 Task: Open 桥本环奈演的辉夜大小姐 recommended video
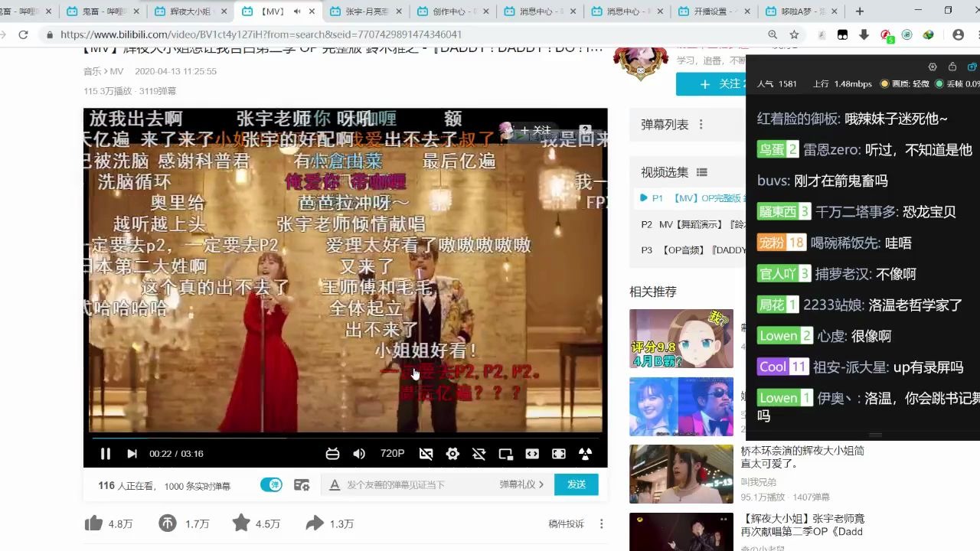pos(802,458)
